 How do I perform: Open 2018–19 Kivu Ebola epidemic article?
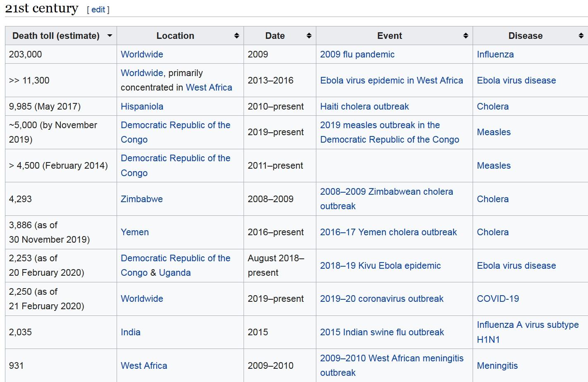(x=380, y=265)
